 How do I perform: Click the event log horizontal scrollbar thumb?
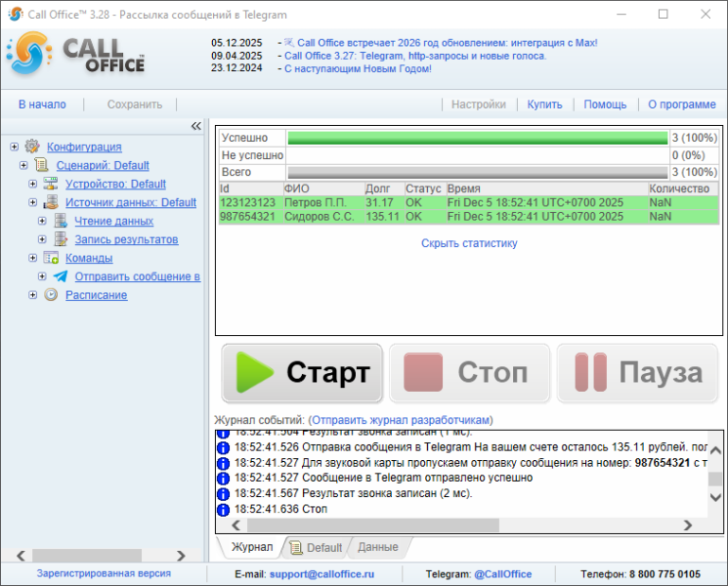click(x=373, y=525)
